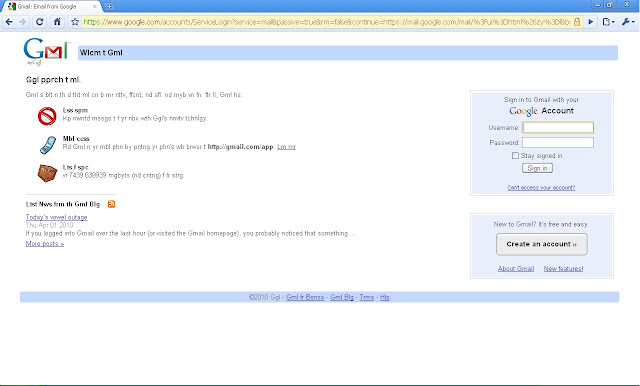The image size is (640, 386).
Task: Click the Wlcm t Gml heading
Action: tap(101, 53)
